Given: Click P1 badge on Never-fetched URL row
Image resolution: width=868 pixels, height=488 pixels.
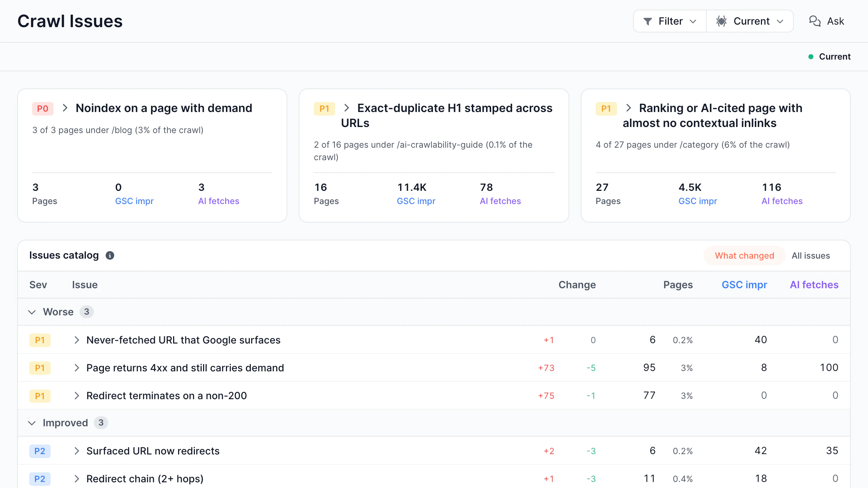Looking at the screenshot, I should (40, 340).
